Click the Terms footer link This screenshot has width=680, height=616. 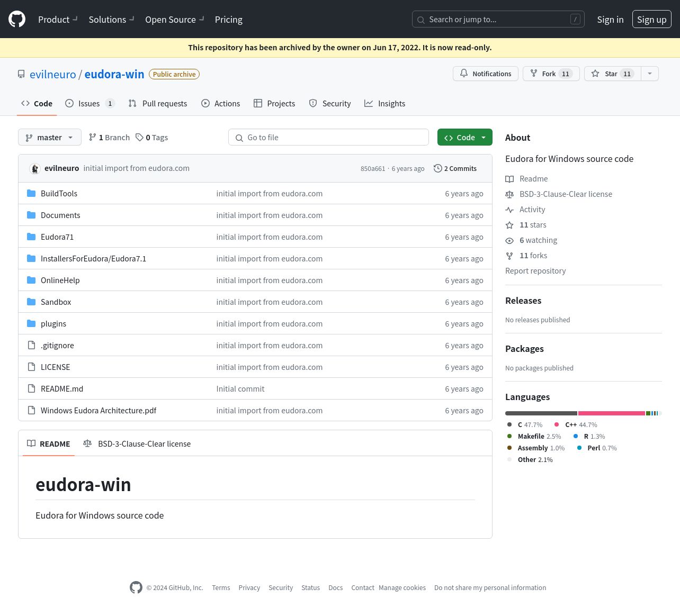coord(221,587)
